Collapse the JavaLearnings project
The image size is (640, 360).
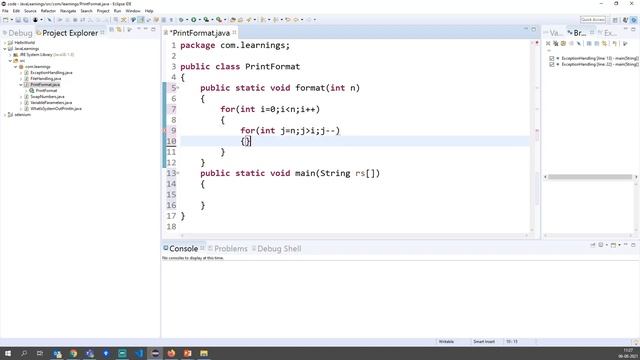click(5, 49)
